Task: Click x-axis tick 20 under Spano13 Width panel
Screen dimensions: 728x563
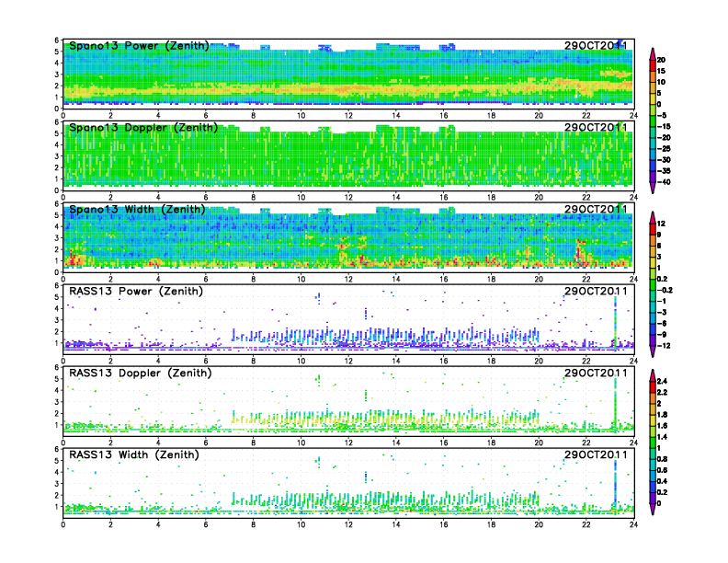Action: point(539,279)
